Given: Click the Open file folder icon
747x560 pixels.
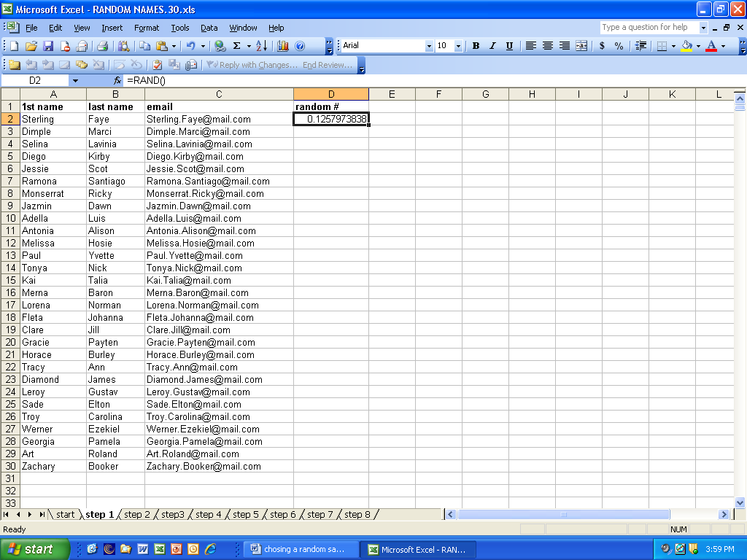Looking at the screenshot, I should coord(31,46).
